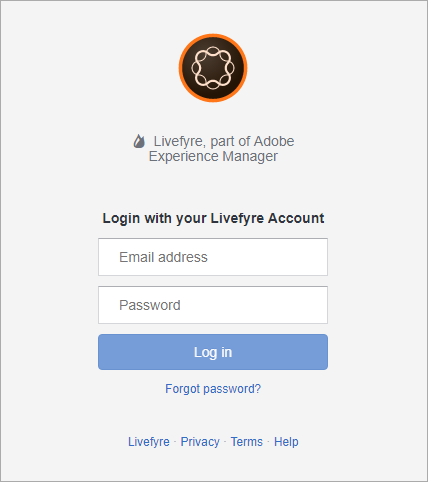Click the "Experience Manager" text line

(213, 156)
